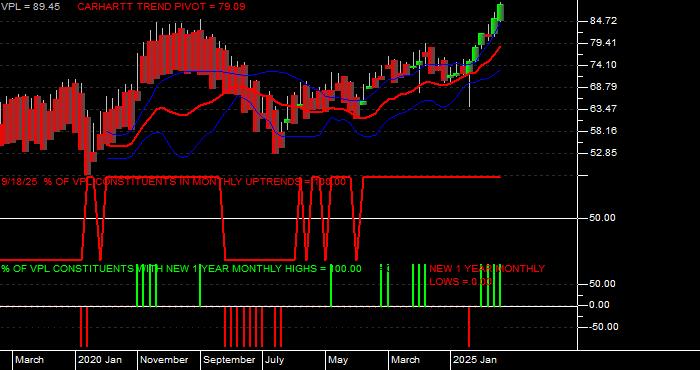Click the 68.79 price axis value
The width and height of the screenshot is (700, 370).
(603, 87)
